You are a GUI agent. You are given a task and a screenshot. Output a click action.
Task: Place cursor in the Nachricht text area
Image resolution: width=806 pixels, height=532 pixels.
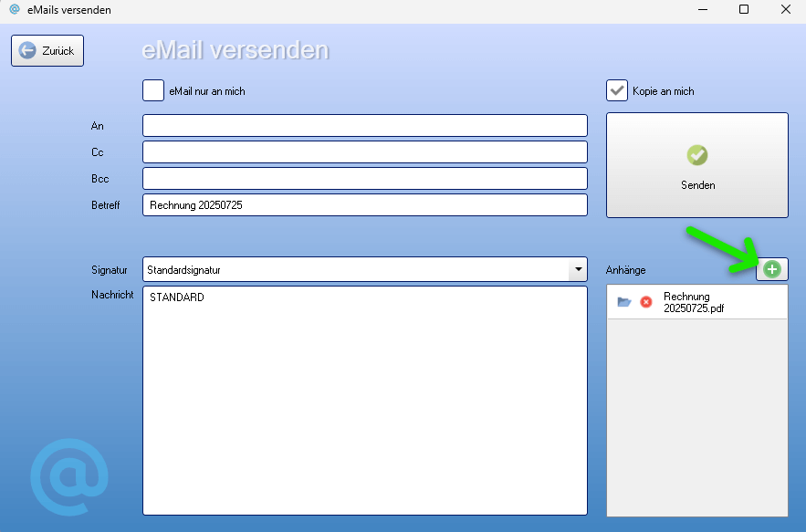[x=364, y=402]
